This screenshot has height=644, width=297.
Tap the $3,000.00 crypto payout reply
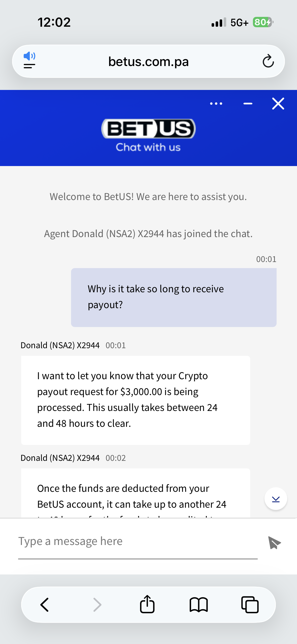136,400
